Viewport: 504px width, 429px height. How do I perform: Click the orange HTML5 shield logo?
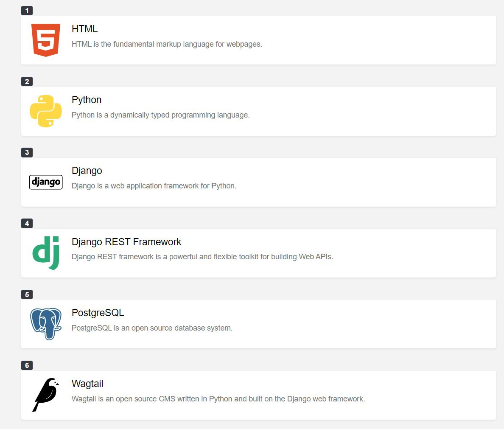[x=46, y=40]
